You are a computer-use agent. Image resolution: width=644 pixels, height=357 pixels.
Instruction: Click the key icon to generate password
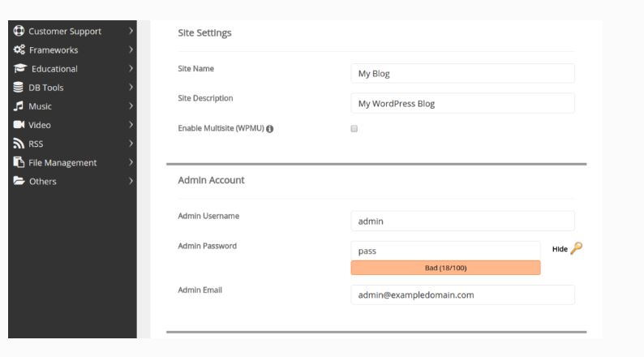point(576,248)
